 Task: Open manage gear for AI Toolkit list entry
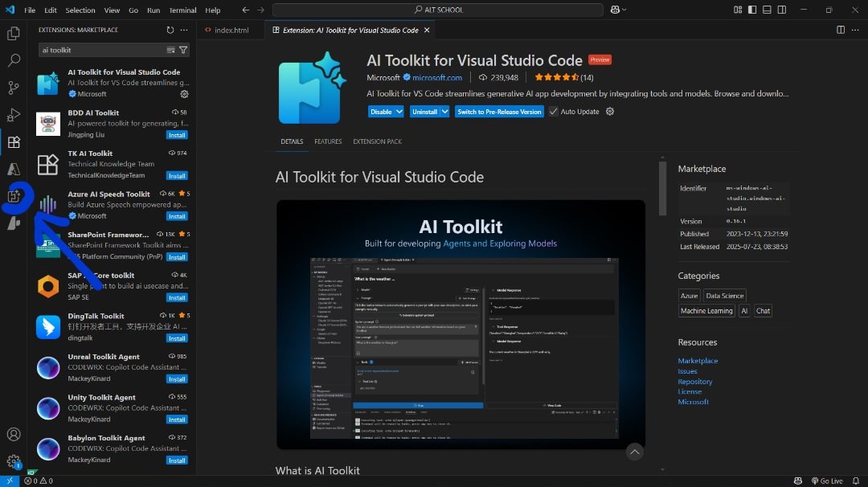coord(184,94)
